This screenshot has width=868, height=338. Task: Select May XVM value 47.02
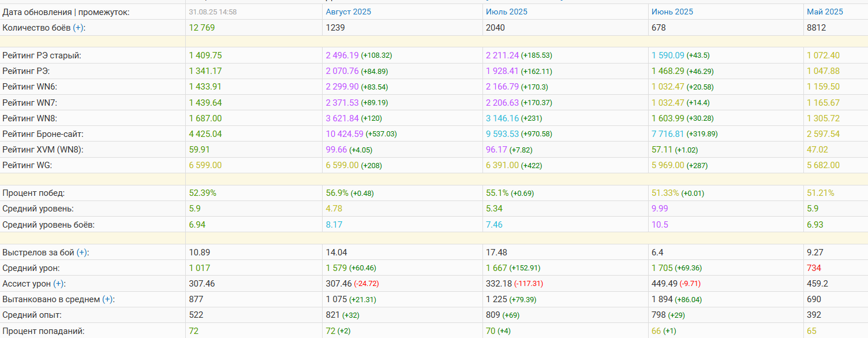coord(817,149)
